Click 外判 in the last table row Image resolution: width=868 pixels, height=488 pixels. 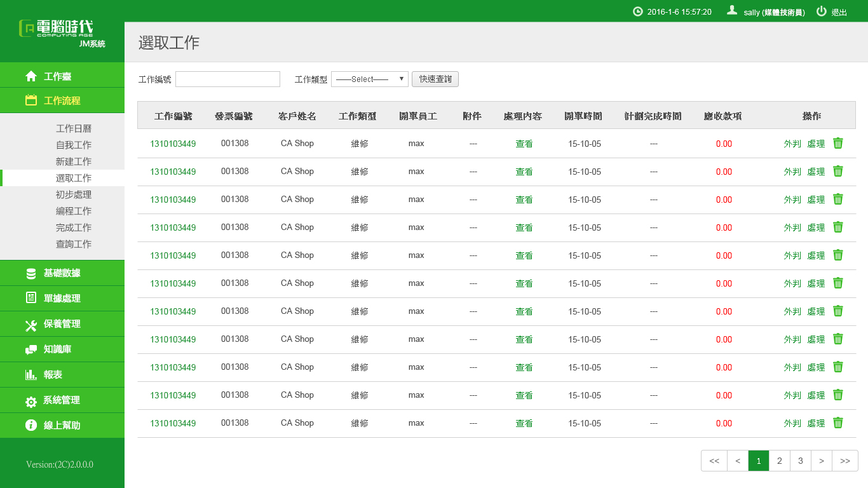tap(792, 423)
